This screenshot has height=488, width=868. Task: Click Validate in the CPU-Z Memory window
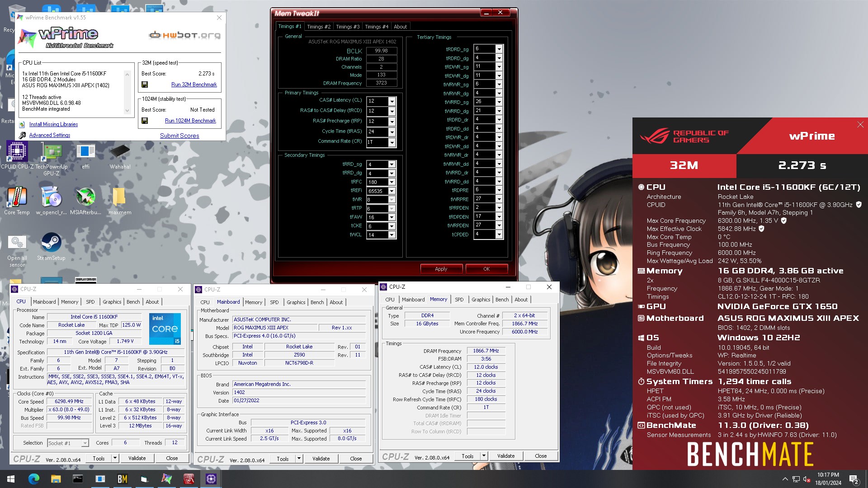pos(506,456)
